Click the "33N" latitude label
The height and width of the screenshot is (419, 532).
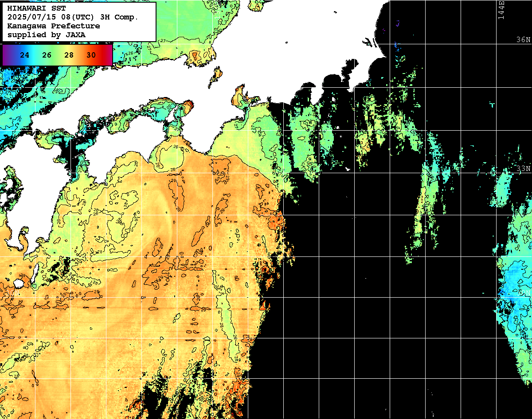(523, 169)
